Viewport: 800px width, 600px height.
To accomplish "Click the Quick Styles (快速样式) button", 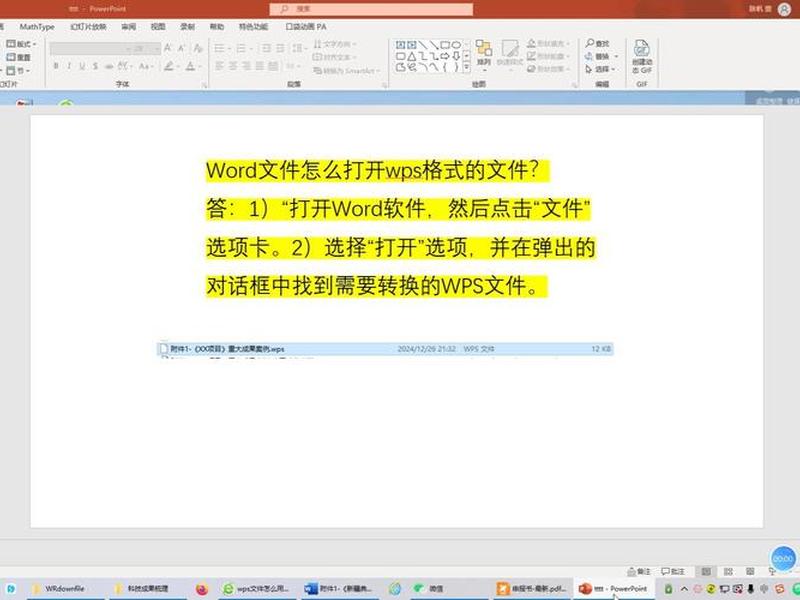I will (510, 53).
